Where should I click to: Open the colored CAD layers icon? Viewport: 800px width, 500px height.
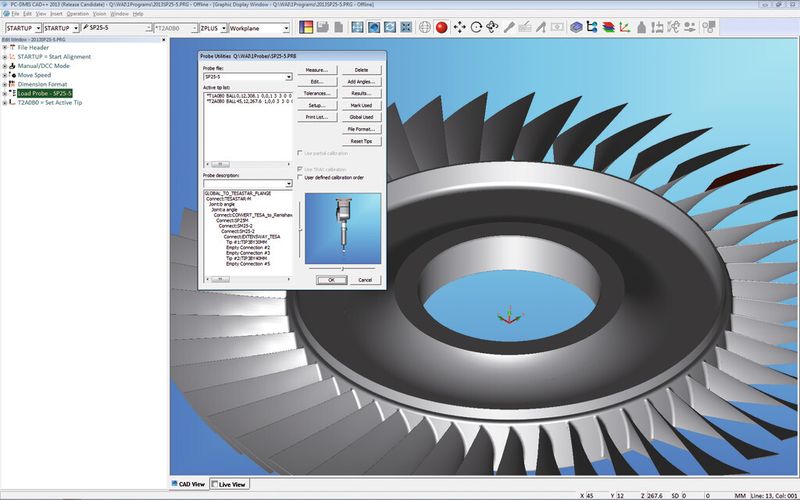click(608, 28)
